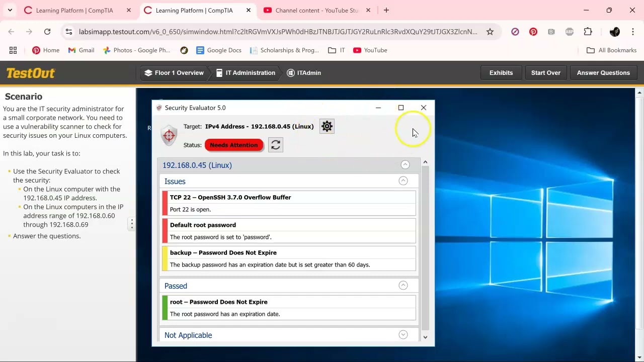Expand the Not Applicable section
Viewport: 644px width, 362px height.
(x=403, y=335)
